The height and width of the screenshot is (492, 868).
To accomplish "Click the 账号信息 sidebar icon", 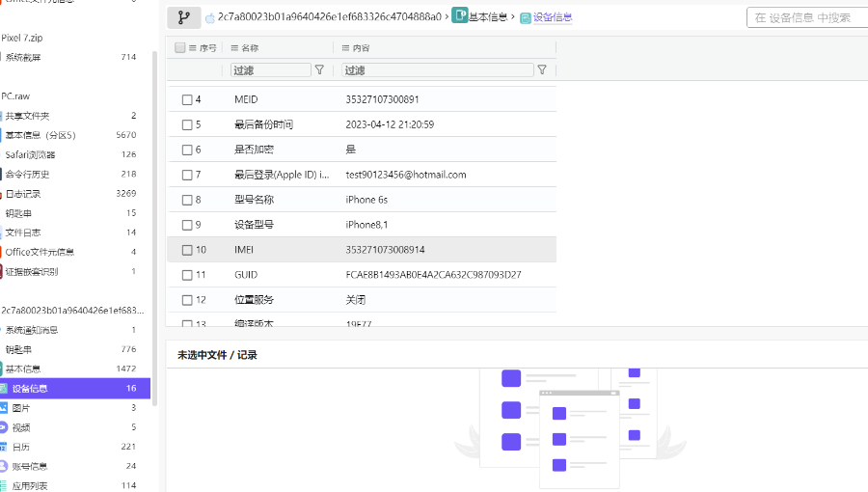I will coord(3,466).
